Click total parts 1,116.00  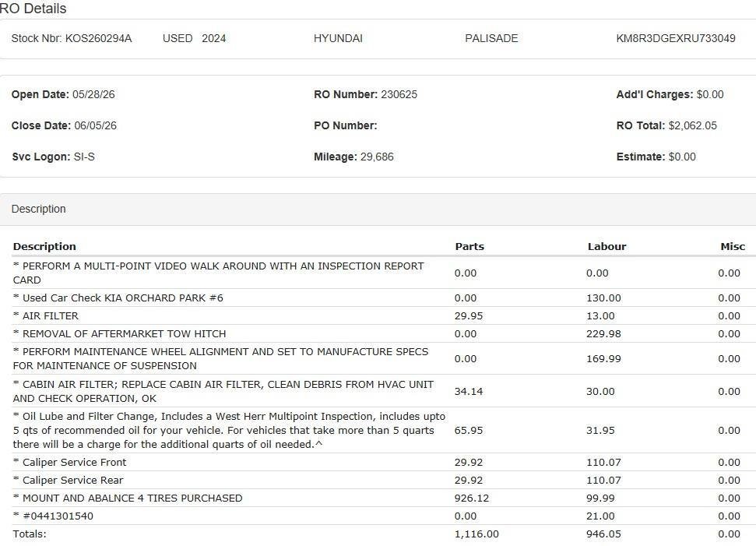(x=476, y=534)
